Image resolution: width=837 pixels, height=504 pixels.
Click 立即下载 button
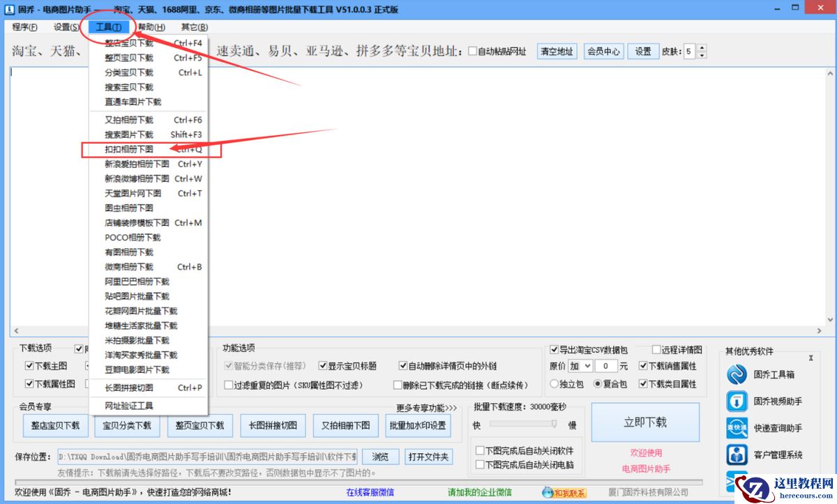[x=645, y=422]
